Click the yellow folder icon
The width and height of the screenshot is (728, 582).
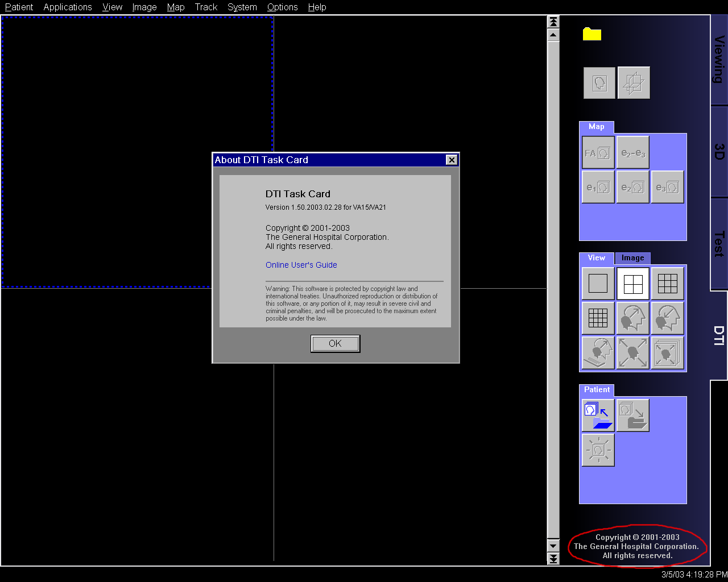tap(591, 34)
